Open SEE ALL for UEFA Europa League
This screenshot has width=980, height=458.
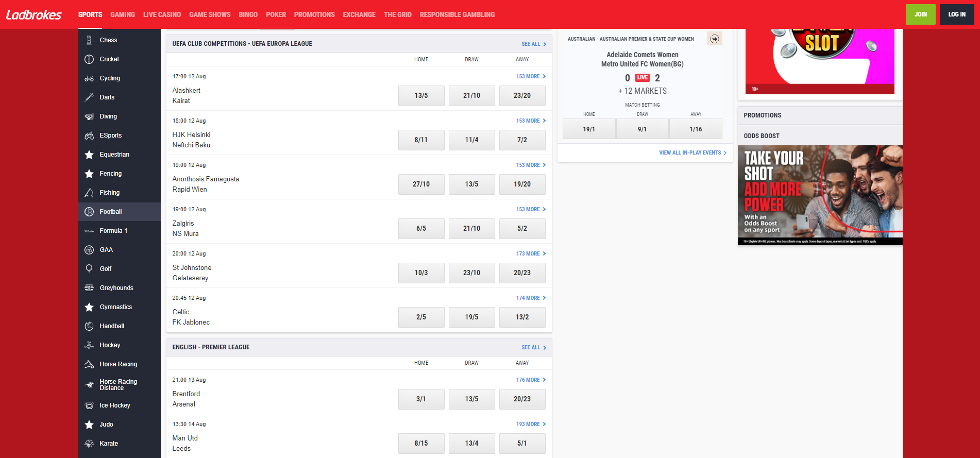pyautogui.click(x=534, y=44)
